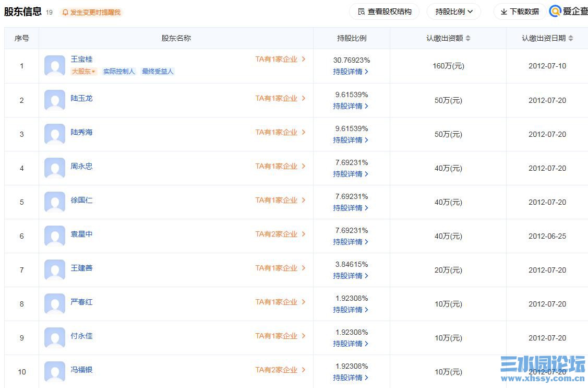Open 持股详情 for shareholder 冯福银
Viewport: 588px width, 388px height.
click(x=349, y=377)
